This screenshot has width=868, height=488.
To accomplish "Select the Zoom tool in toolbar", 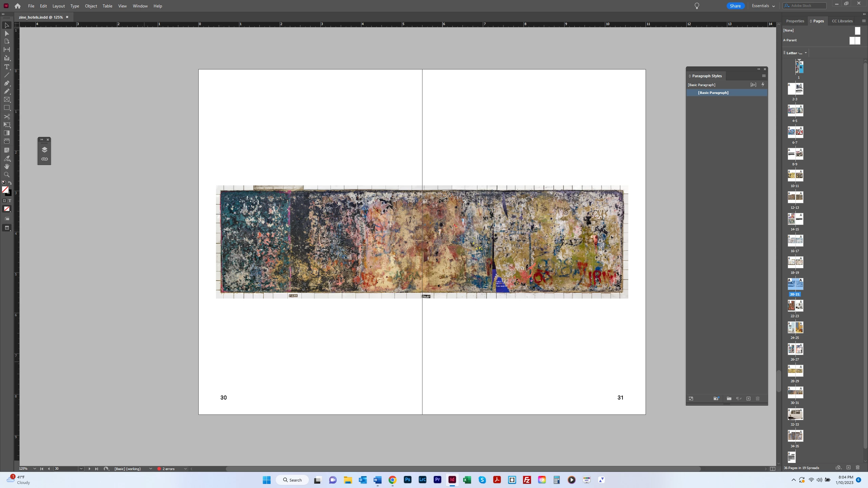I will [6, 175].
